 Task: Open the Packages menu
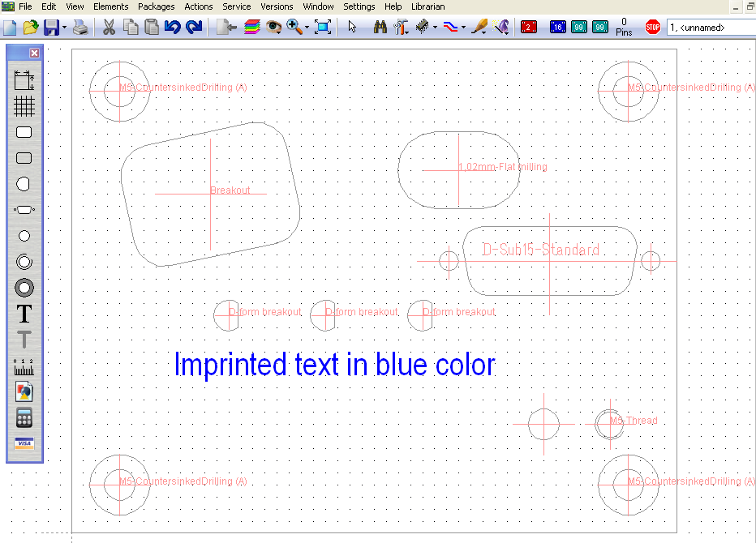[x=156, y=6]
